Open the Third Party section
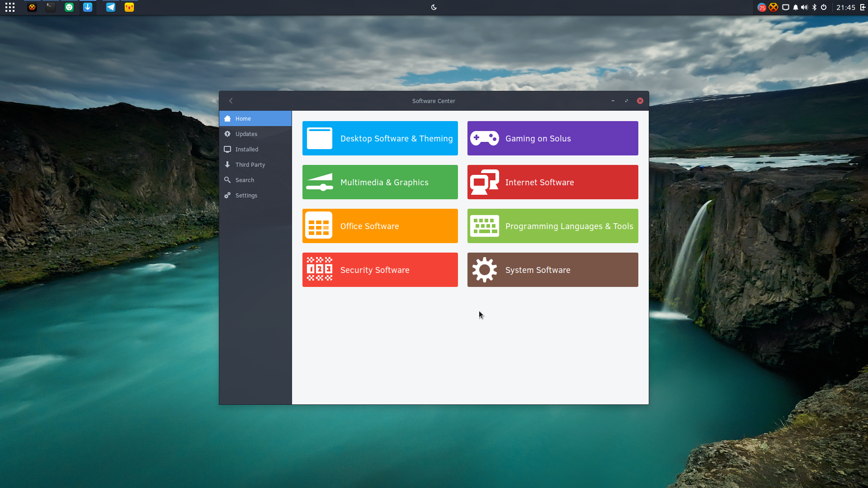 pos(255,164)
